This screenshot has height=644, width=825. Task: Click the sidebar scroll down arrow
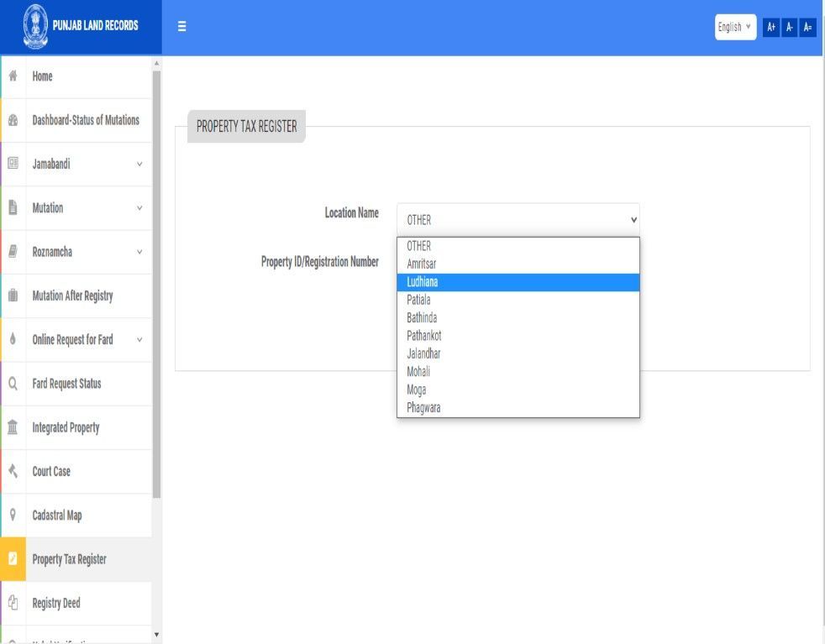click(x=156, y=634)
